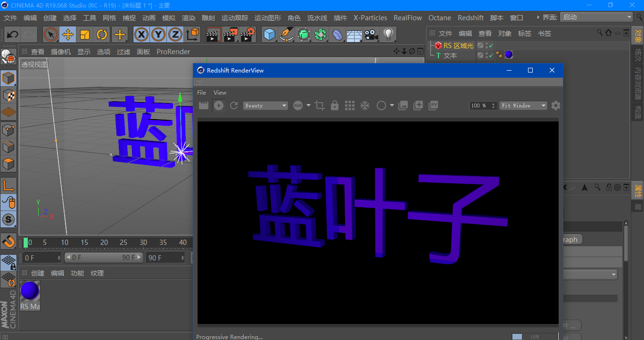Viewport: 644px width, 340px height.
Task: Toggle bucket grid rendering icon
Action: click(350, 105)
